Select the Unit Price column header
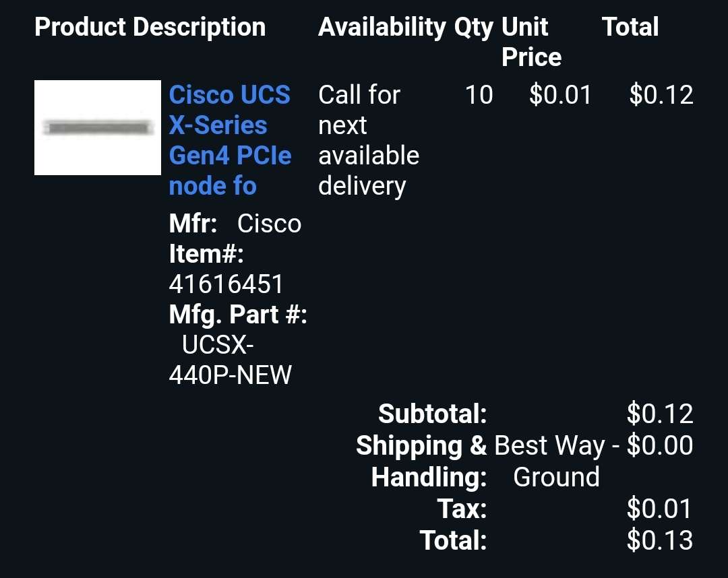 (x=532, y=42)
